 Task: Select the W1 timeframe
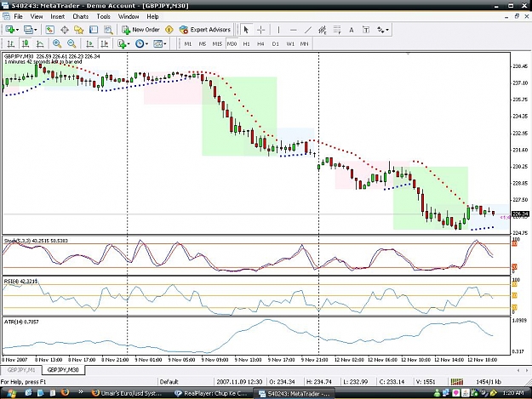(290, 43)
